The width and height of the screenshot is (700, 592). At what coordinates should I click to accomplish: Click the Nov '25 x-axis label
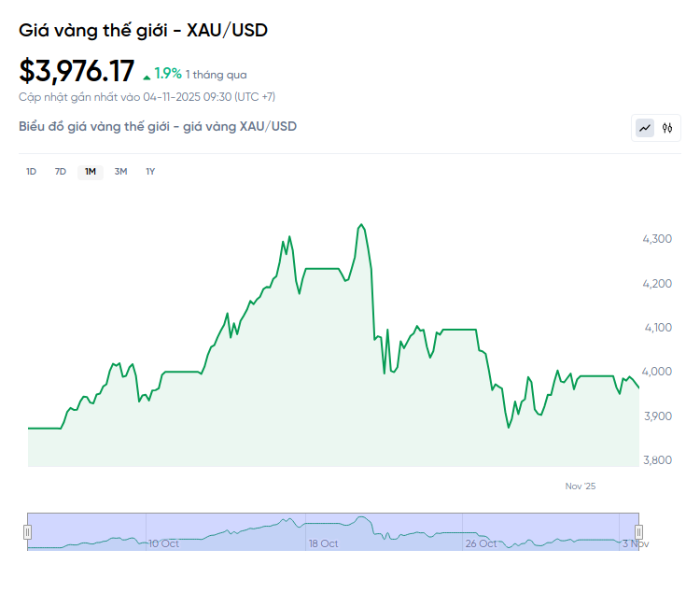click(580, 486)
